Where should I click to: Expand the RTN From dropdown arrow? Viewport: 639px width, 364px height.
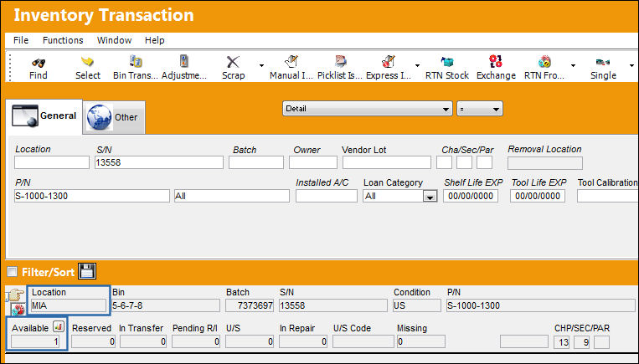tap(573, 65)
